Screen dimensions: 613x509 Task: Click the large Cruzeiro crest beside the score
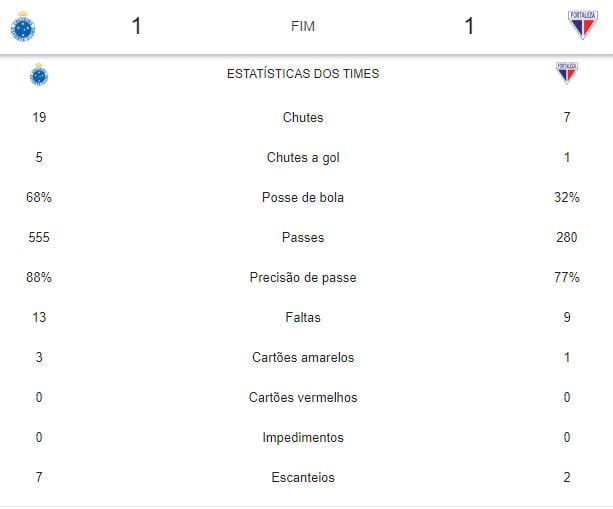click(22, 25)
